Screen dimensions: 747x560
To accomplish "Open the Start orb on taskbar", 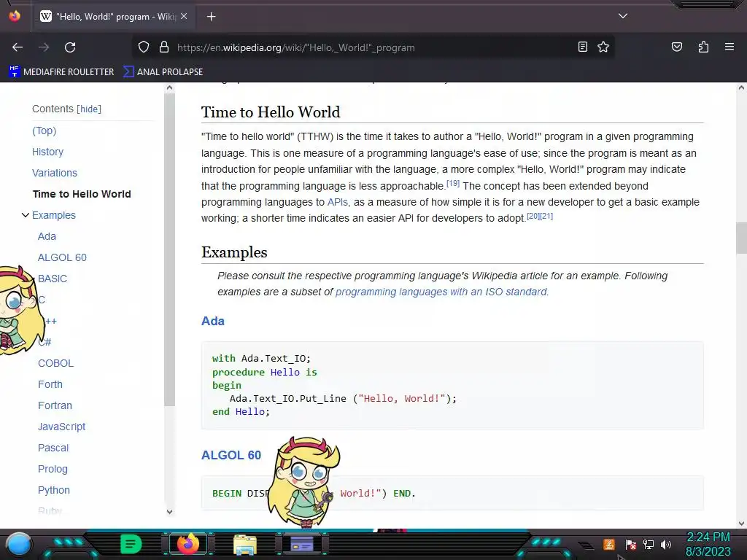I will 18,545.
